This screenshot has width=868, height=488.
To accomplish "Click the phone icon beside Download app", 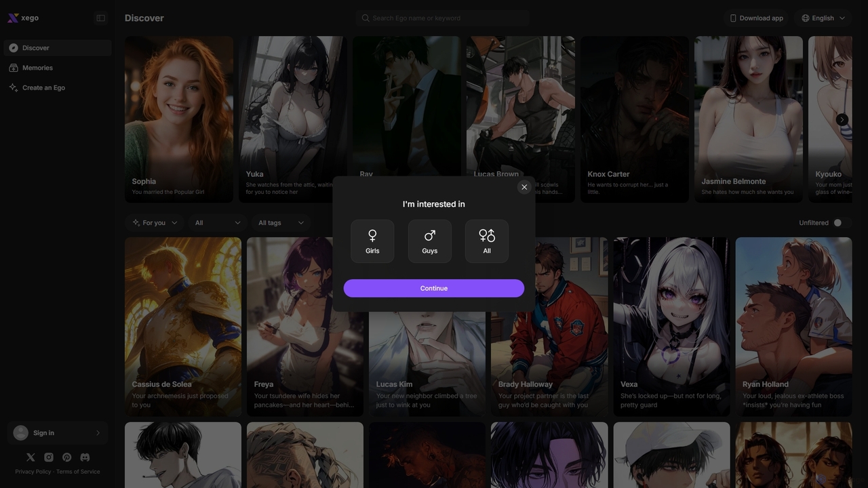I will [x=733, y=18].
